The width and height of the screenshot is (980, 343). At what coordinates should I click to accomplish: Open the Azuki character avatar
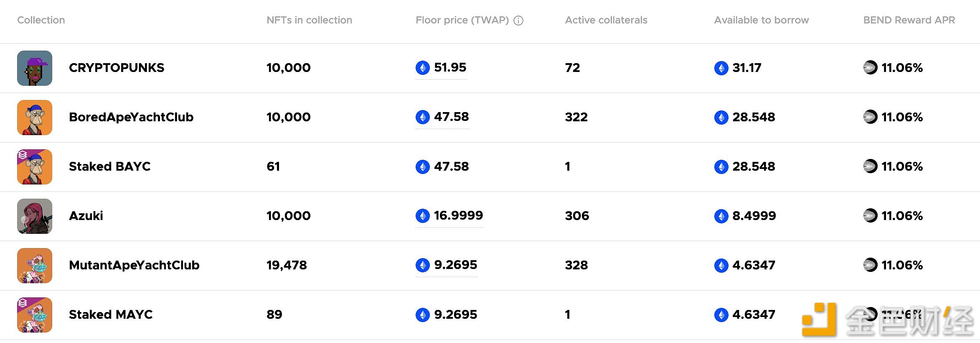(35, 216)
